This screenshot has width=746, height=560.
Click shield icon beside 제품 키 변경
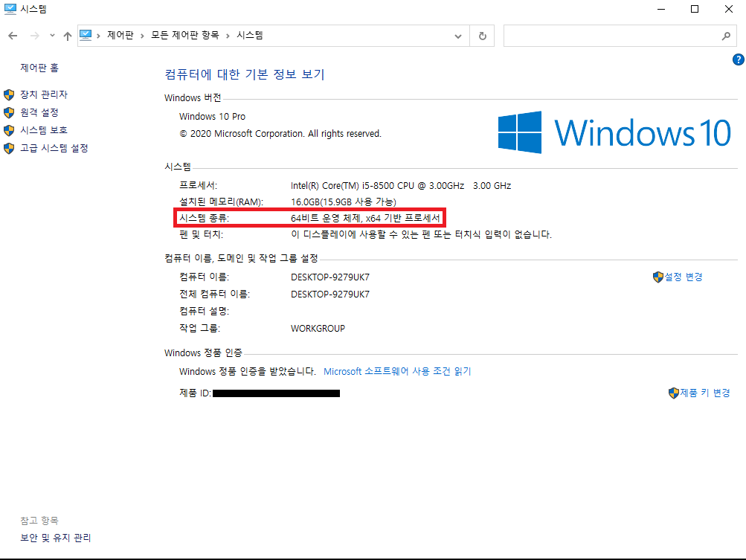pyautogui.click(x=674, y=393)
